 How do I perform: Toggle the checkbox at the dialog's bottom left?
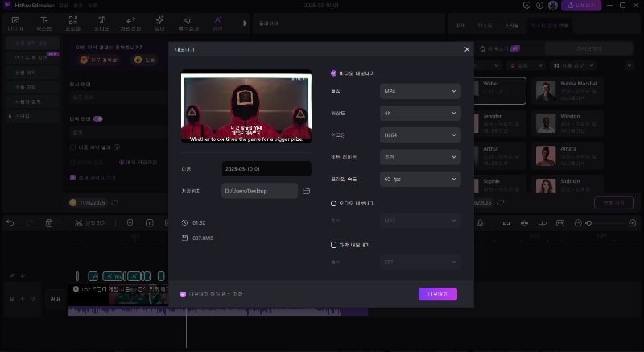pos(184,294)
